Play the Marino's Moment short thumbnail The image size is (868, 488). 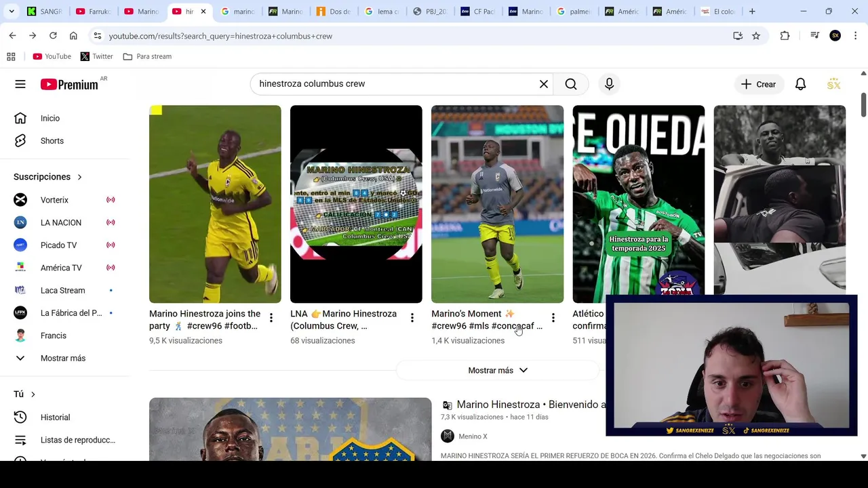(x=497, y=204)
